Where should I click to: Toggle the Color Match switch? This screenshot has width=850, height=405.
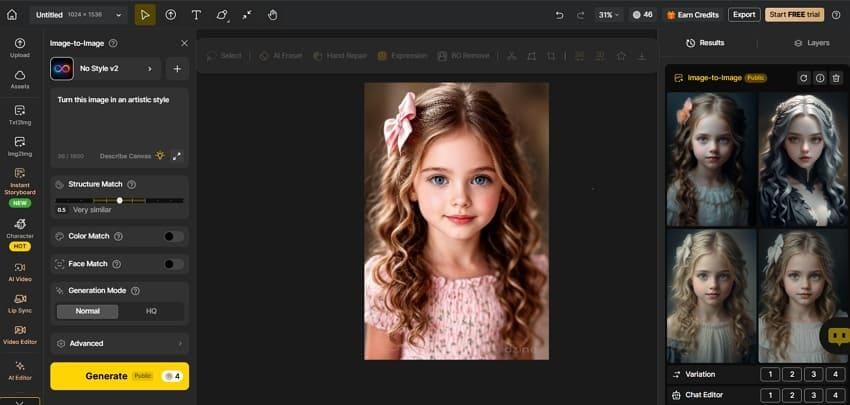(x=173, y=236)
